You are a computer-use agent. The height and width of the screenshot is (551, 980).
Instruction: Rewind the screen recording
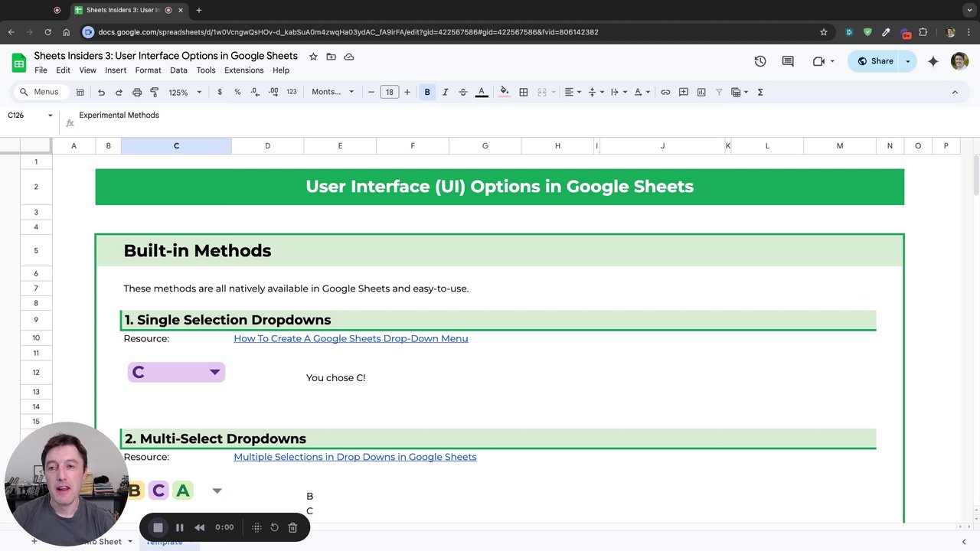coord(200,527)
